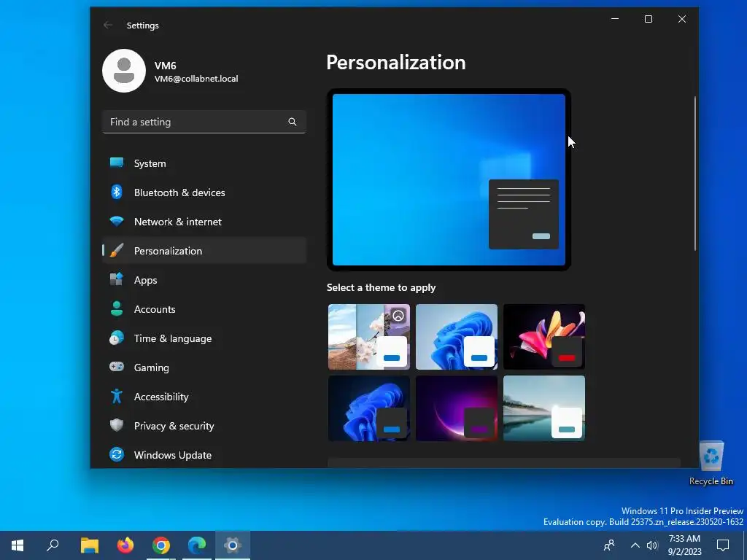Click the VM6 account name
Viewport: 747px width, 560px height.
coord(166,66)
